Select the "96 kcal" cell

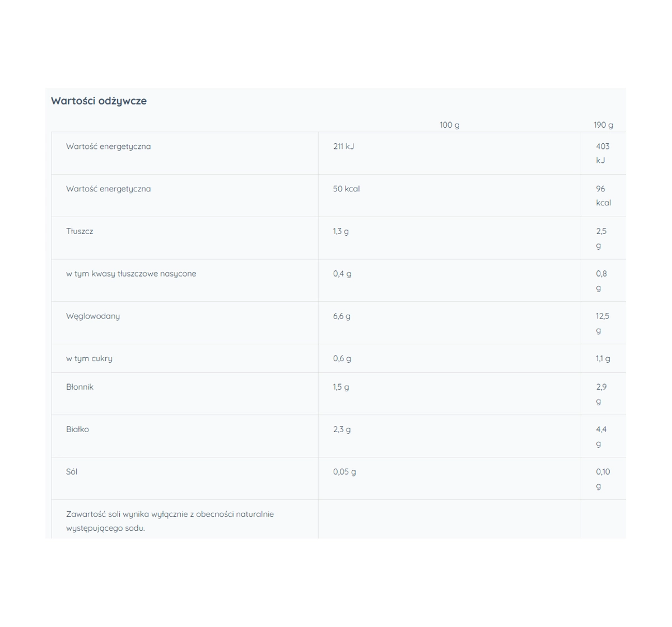(x=603, y=195)
